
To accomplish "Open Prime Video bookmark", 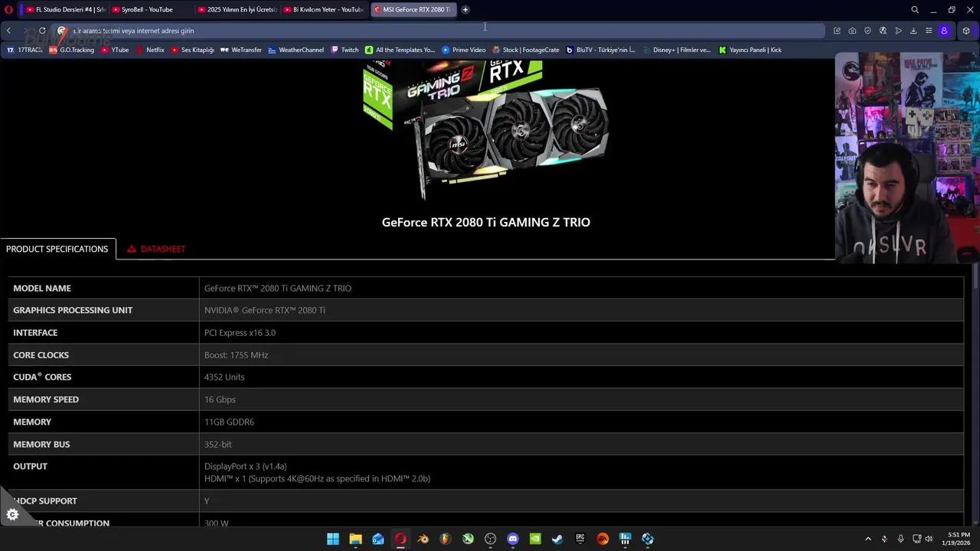I will 463,50.
